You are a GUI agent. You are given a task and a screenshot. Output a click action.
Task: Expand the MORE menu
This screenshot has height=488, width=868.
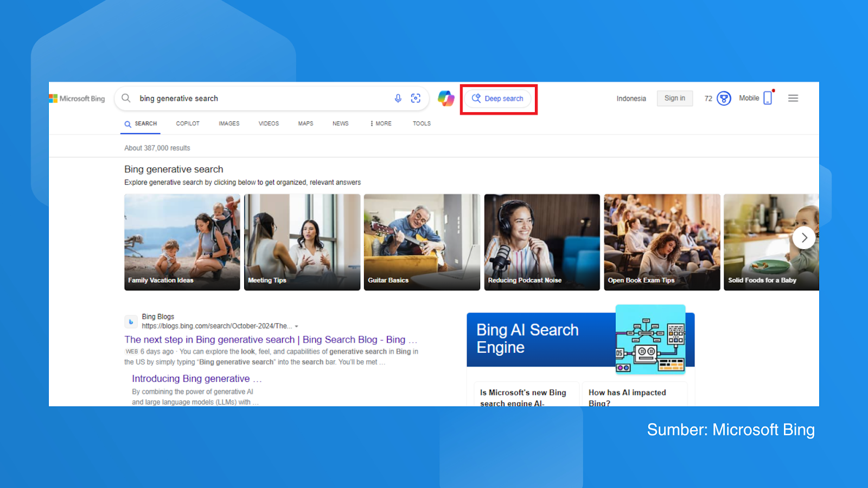pyautogui.click(x=381, y=124)
